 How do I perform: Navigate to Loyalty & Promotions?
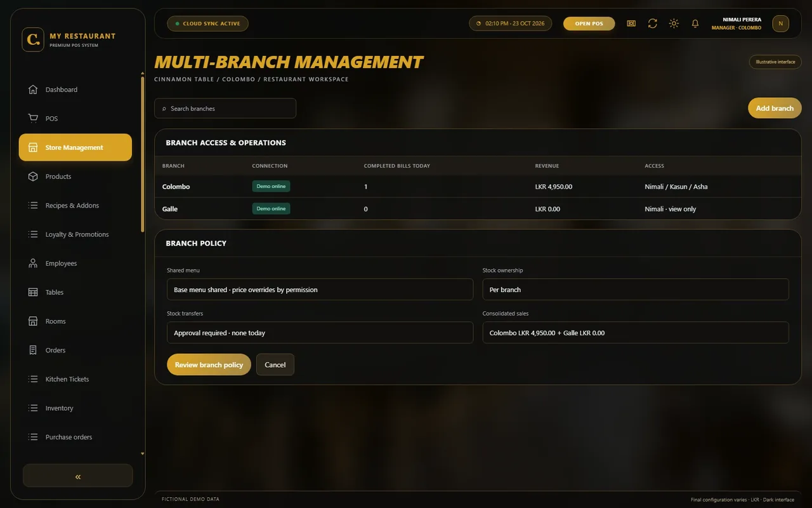click(75, 234)
